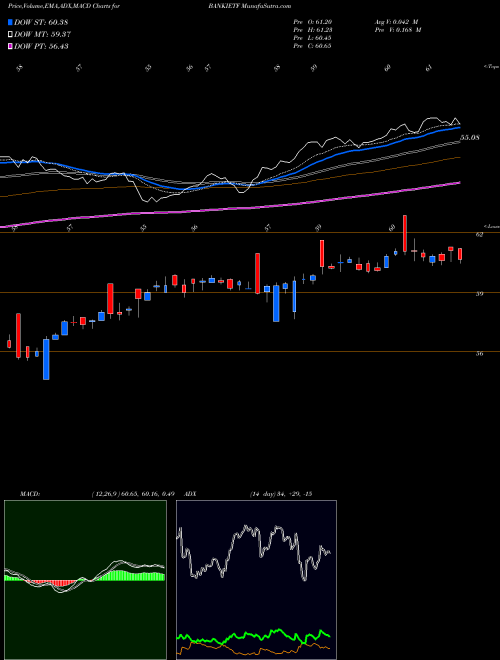The width and height of the screenshot is (500, 660).
Task: Click the tallest red candlestick under the 60 low marker
Action: point(405,234)
